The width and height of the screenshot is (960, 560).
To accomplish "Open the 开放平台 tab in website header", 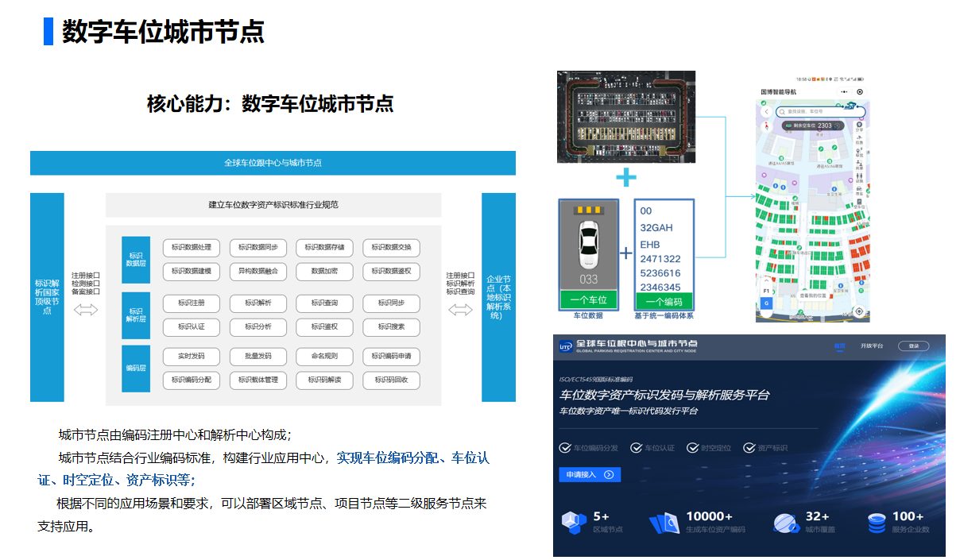I will 871,346.
